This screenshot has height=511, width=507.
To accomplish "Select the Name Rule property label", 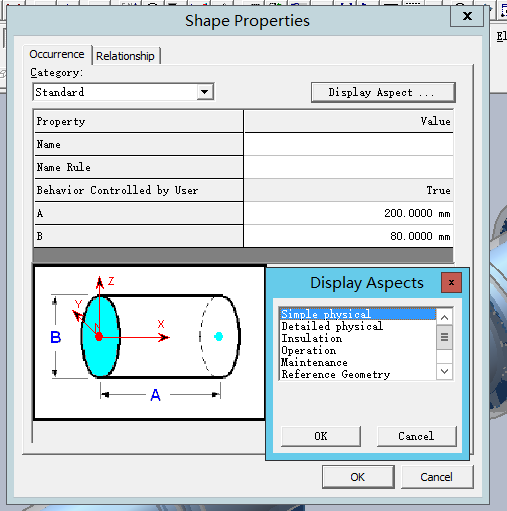I will pos(139,167).
